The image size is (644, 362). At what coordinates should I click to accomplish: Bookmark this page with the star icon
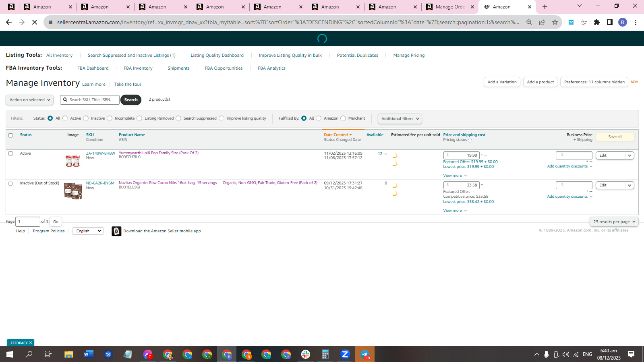pyautogui.click(x=555, y=22)
